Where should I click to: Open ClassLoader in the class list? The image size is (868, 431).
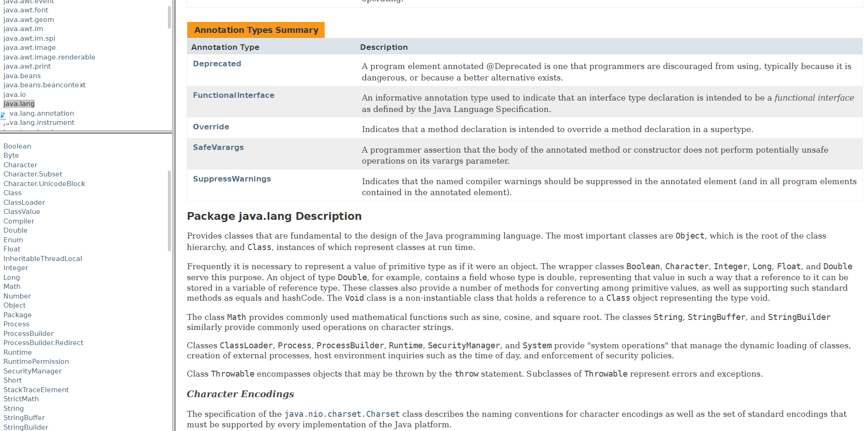click(24, 202)
